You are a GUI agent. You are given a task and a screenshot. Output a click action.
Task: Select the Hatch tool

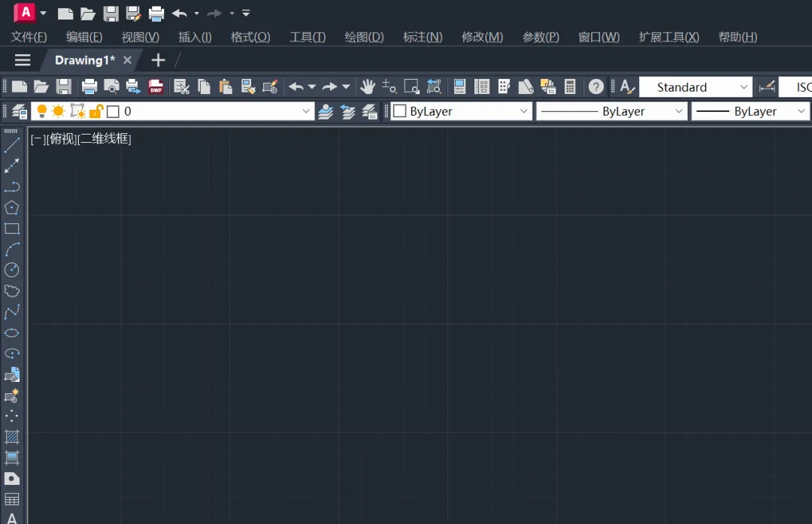click(11, 437)
